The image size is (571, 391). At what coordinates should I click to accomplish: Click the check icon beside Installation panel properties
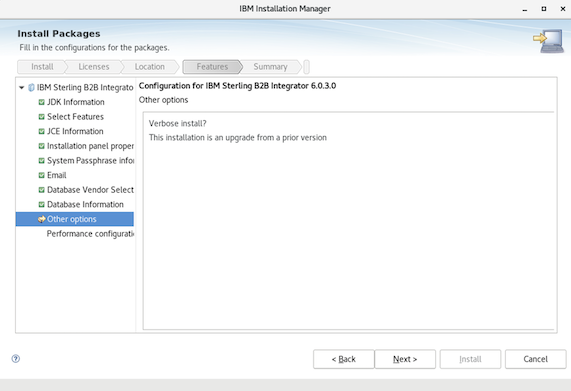[x=42, y=146]
